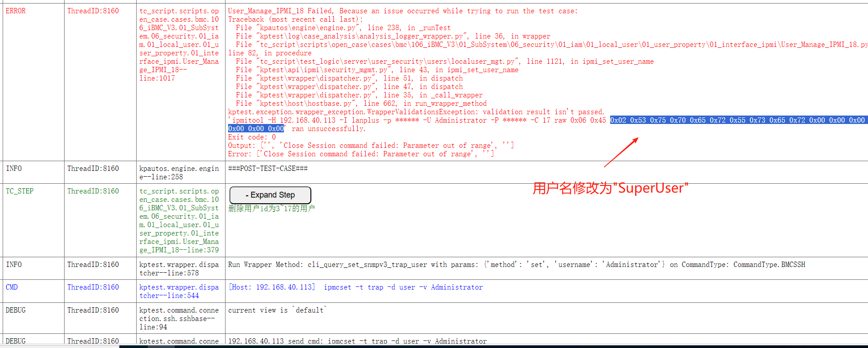Click the ThreadID:8160 cell in ERROR row
The image size is (868, 348).
tap(93, 11)
